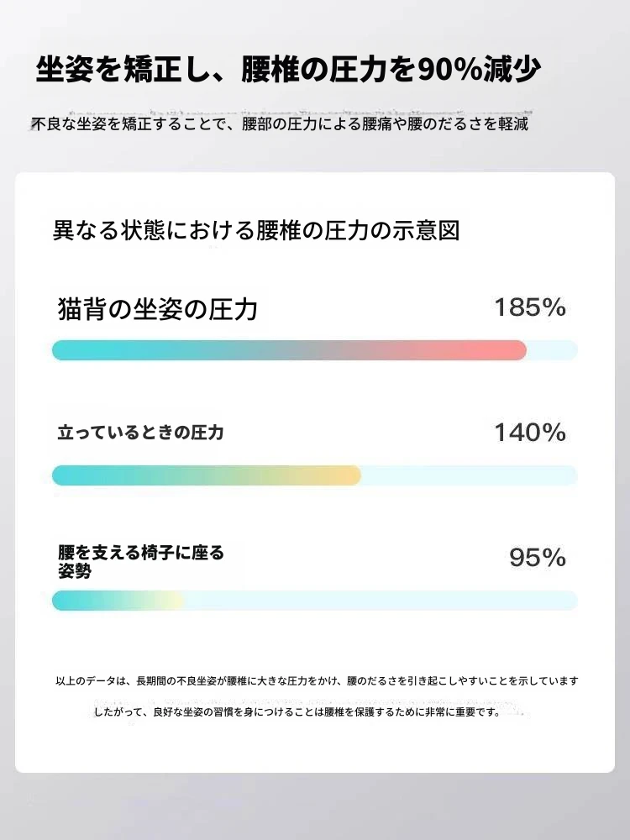Click the subtitle starting with 不良な坐姿を矯正

pyautogui.click(x=281, y=123)
